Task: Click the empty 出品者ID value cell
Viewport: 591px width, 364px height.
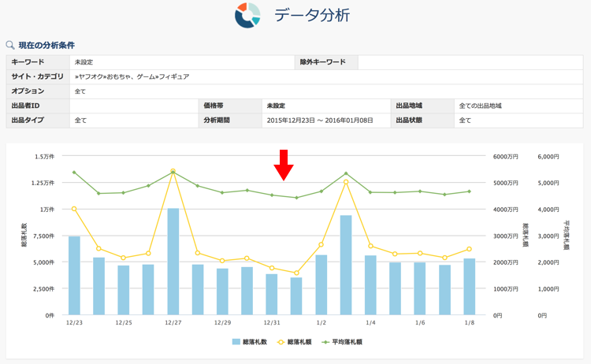Action: (133, 106)
